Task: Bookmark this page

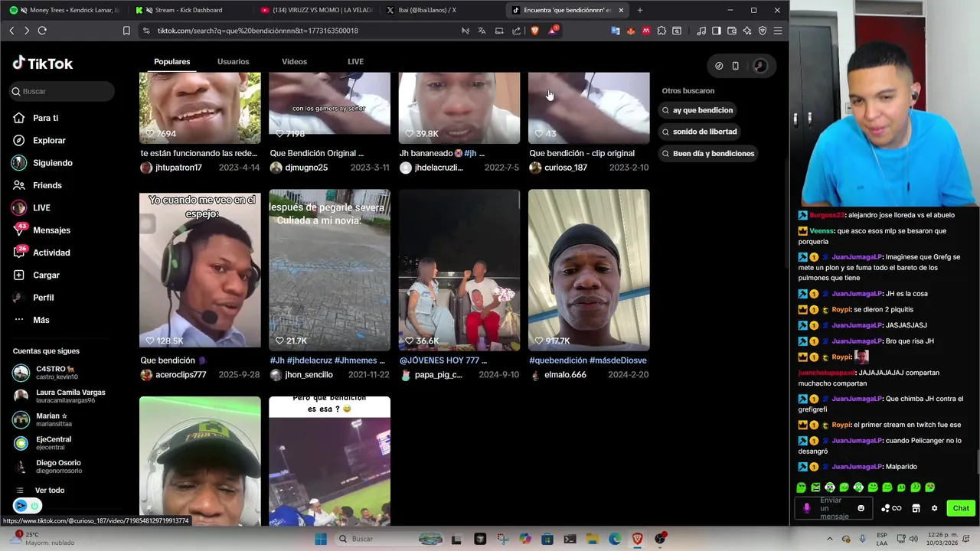Action: [126, 31]
